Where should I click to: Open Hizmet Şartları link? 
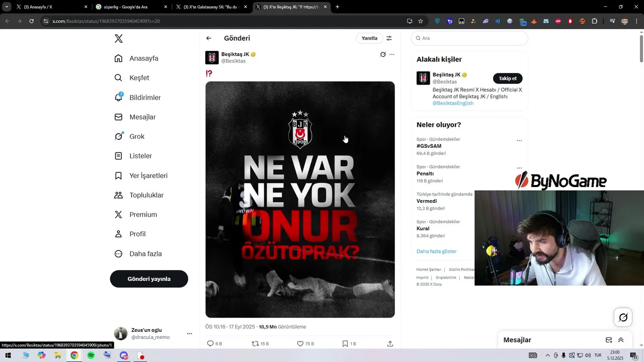[x=429, y=270]
